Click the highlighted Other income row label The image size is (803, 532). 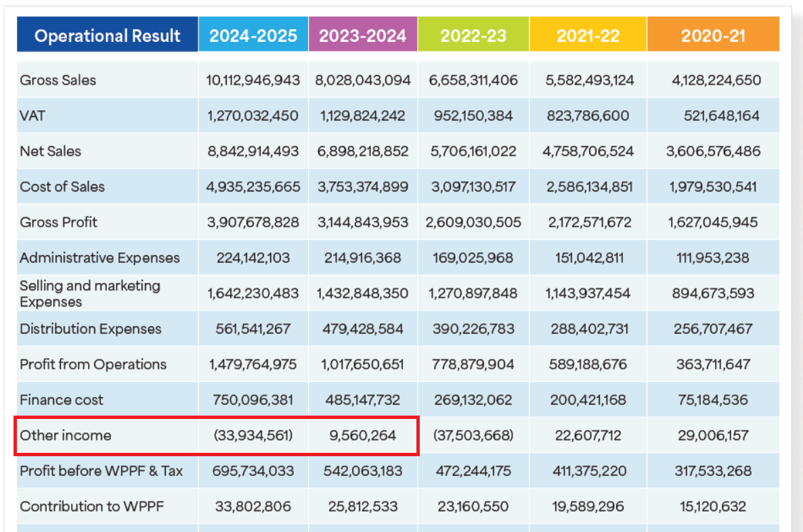(66, 435)
